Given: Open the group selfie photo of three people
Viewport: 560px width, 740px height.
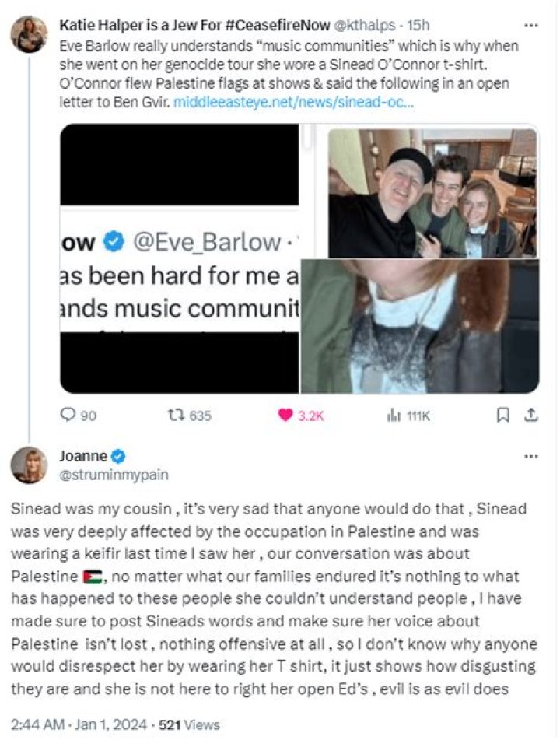Looking at the screenshot, I should tap(432, 193).
